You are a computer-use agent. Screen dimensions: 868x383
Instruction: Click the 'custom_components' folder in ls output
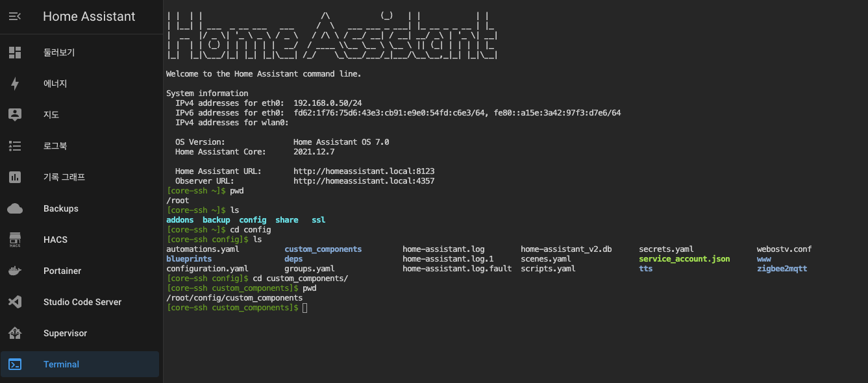(323, 249)
